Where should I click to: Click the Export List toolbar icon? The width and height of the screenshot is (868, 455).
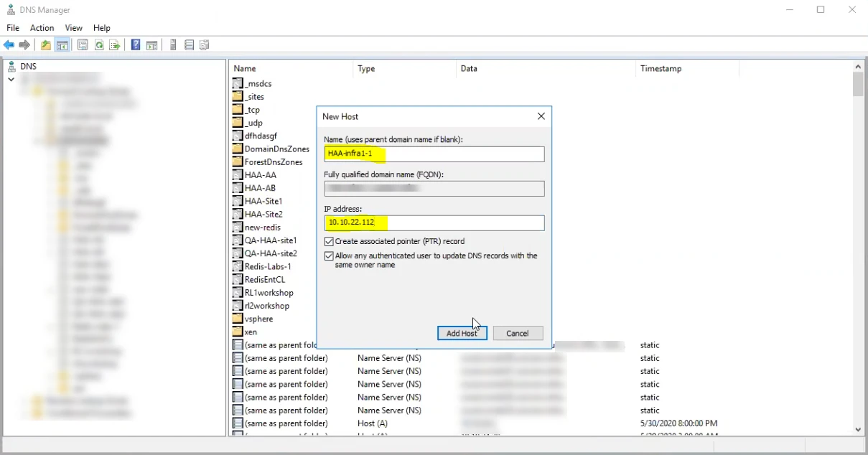(114, 45)
